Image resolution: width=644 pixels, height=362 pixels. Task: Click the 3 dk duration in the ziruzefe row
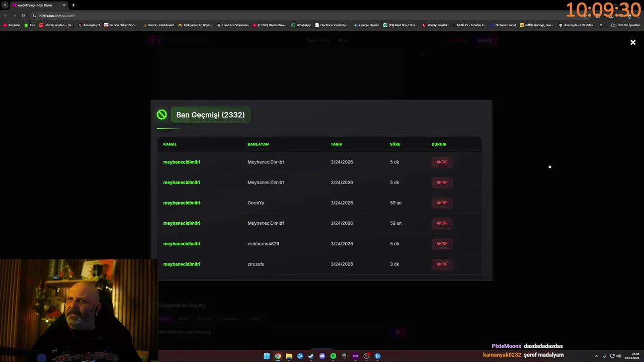click(394, 264)
